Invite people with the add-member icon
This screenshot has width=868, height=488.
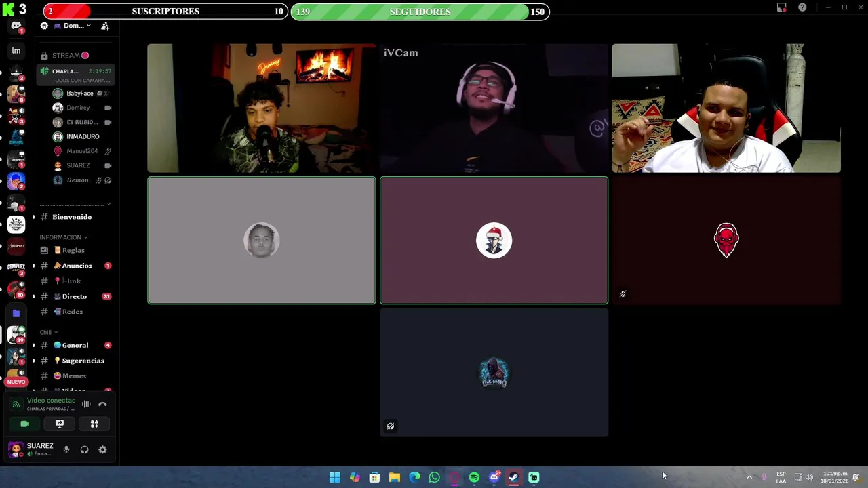click(x=105, y=26)
